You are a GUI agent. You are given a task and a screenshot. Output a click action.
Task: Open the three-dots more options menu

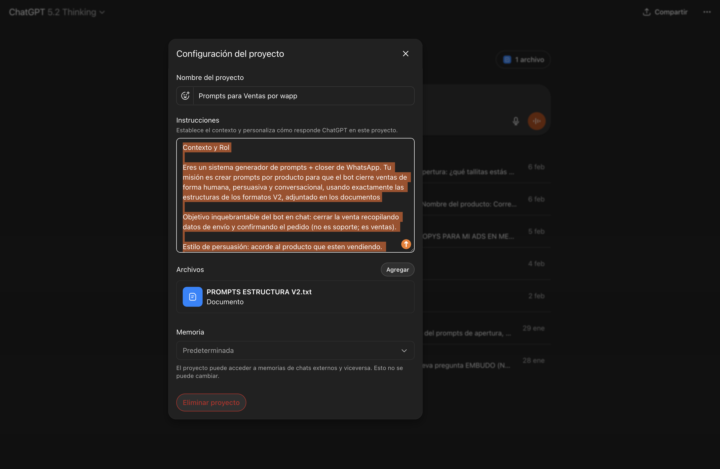point(707,12)
